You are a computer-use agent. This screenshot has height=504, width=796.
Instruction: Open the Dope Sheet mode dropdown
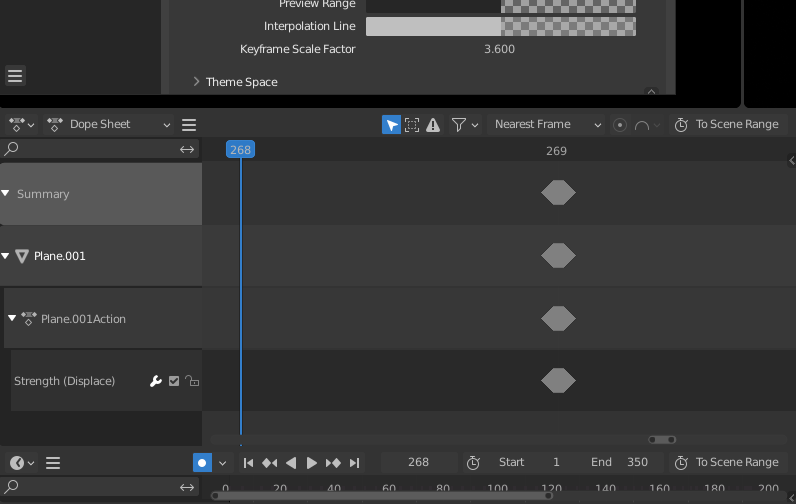coord(109,124)
